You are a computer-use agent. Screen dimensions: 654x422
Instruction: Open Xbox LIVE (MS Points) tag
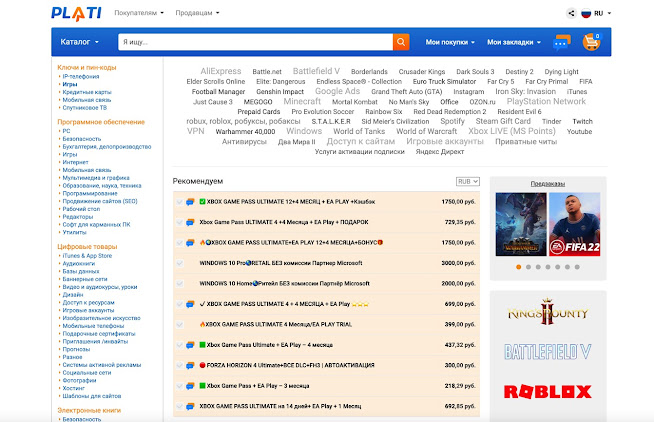pos(512,131)
